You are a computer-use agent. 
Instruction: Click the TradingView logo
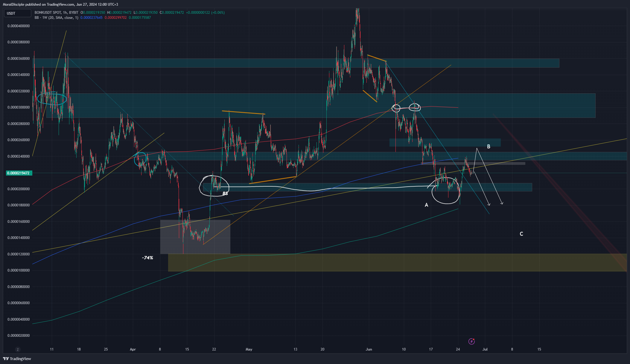(x=17, y=359)
